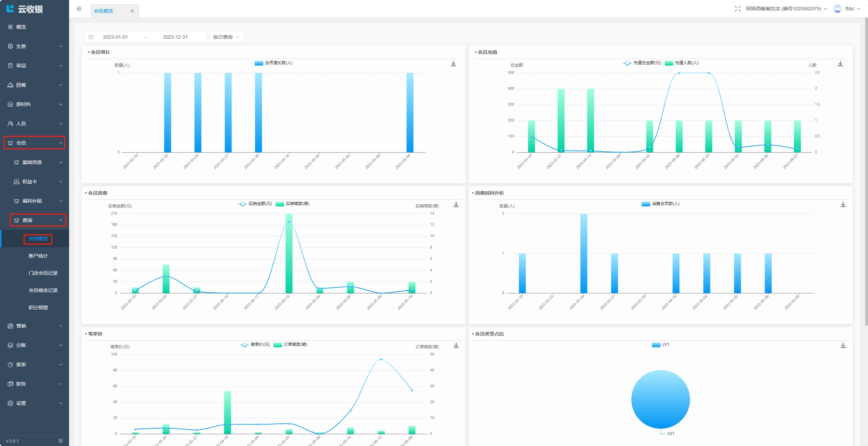This screenshot has width=868, height=446.
Task: Download the 会员增长 chart image
Action: coord(453,64)
